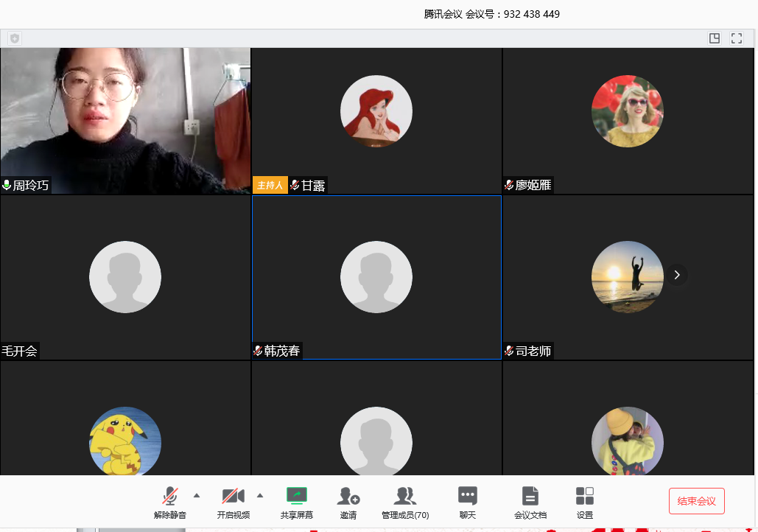Click the 周玲巧 name label
The image size is (758, 532).
(31, 185)
